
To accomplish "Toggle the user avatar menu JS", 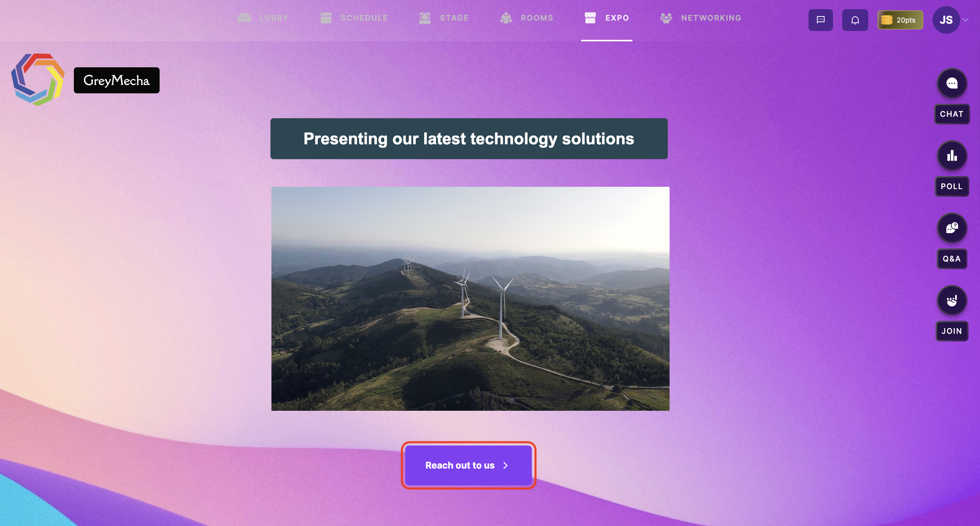I will pos(946,20).
